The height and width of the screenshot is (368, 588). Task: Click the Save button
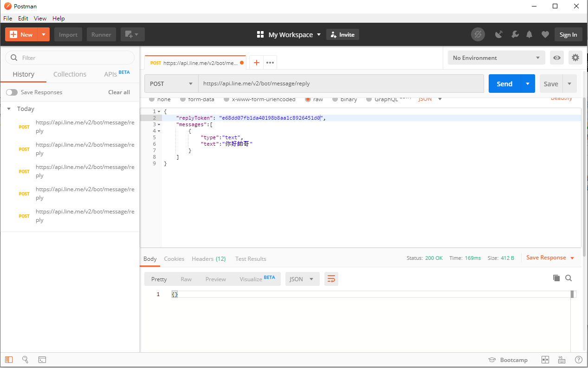551,84
